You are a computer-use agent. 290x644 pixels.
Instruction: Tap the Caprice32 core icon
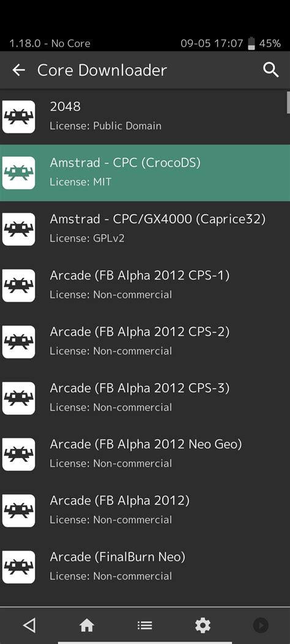(18, 229)
